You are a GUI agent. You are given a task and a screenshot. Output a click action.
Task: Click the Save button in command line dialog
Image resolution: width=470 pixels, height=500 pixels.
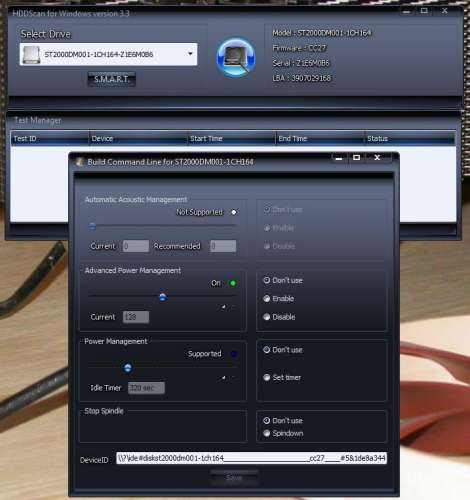(x=234, y=478)
